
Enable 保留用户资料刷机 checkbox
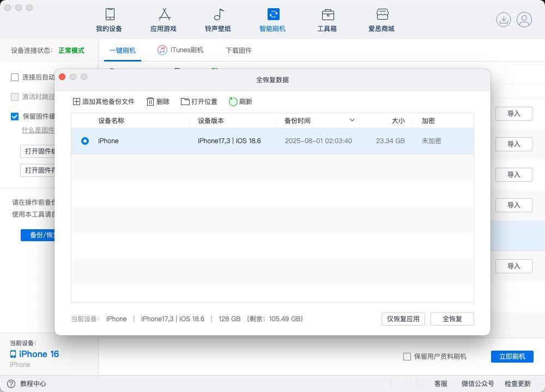pos(407,356)
